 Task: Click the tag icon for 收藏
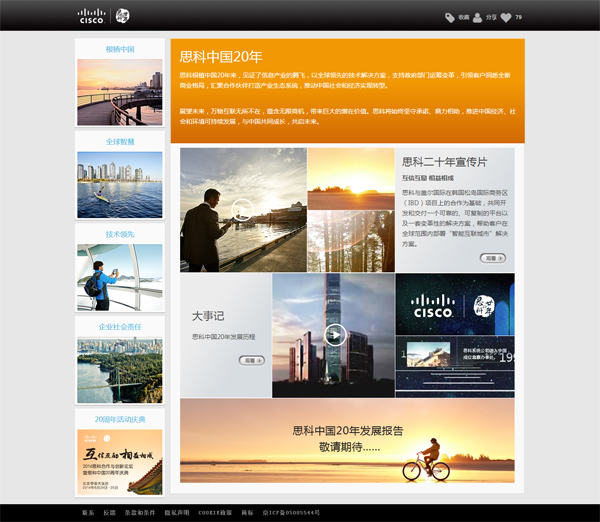(x=449, y=17)
